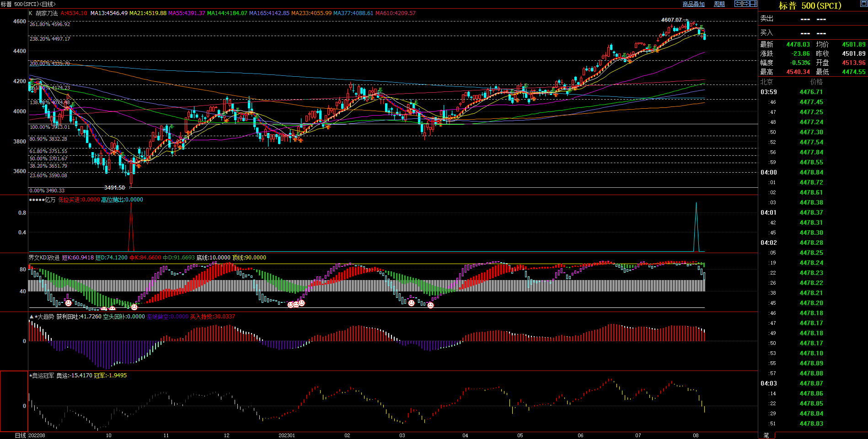
Task: Click the triangle icon beside 大趋势 indicator
Action: (31, 317)
